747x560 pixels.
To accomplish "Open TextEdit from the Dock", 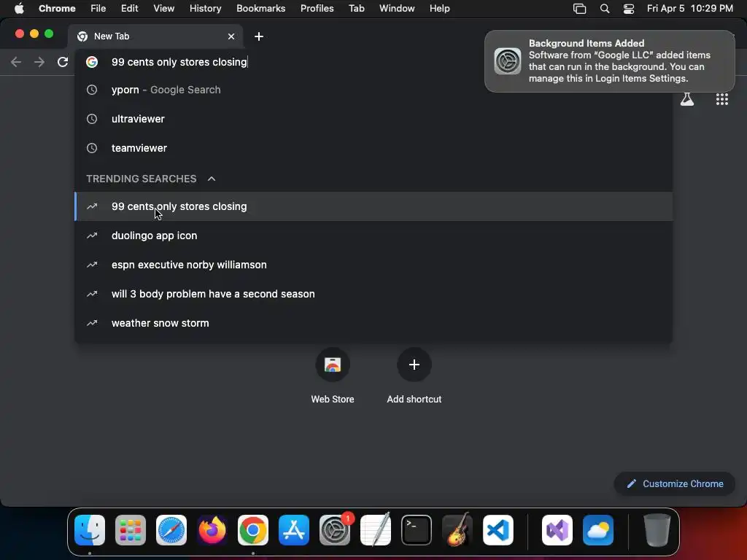I will 376,530.
